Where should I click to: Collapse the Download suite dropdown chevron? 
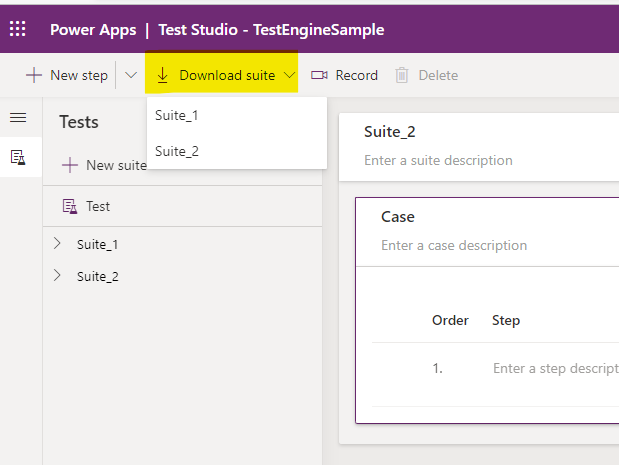(x=290, y=75)
